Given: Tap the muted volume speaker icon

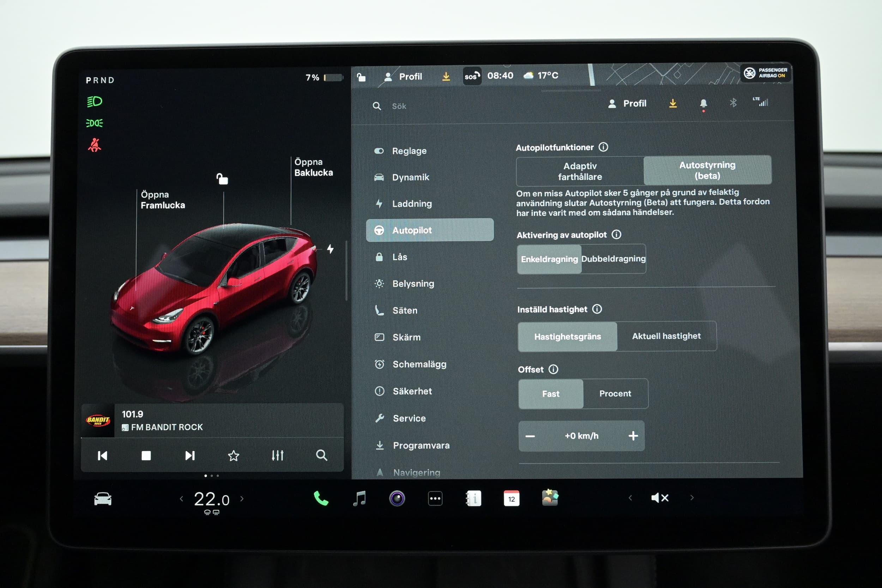Looking at the screenshot, I should 660,498.
